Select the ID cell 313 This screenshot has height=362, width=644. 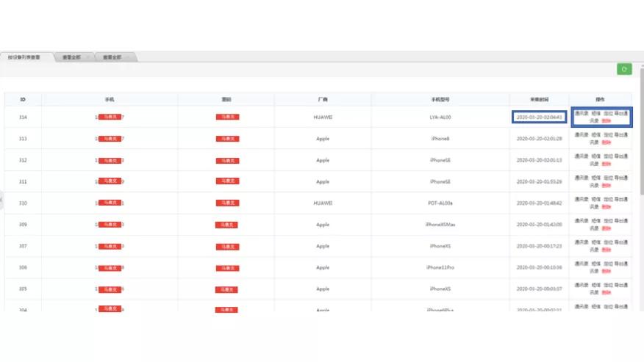coord(23,139)
